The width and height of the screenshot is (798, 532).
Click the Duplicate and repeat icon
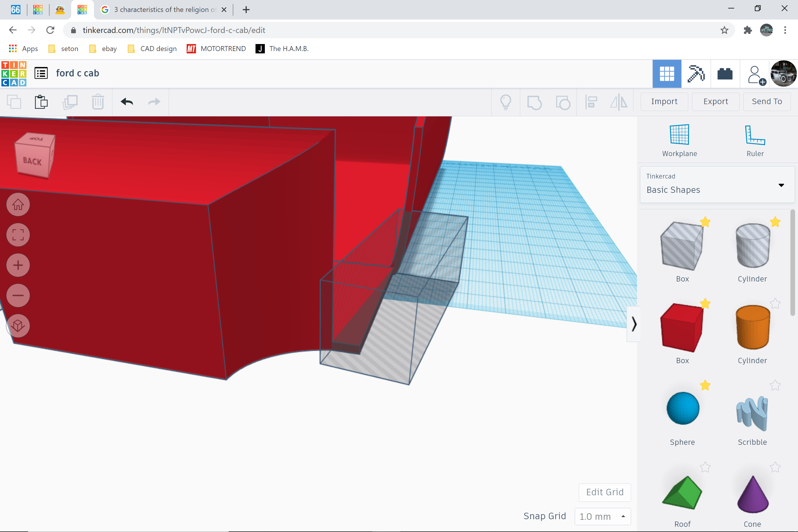(70, 102)
